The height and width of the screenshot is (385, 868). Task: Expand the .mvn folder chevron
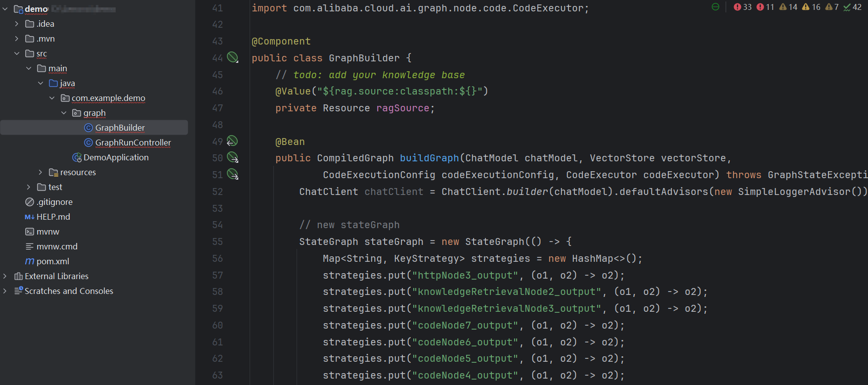[x=17, y=39]
